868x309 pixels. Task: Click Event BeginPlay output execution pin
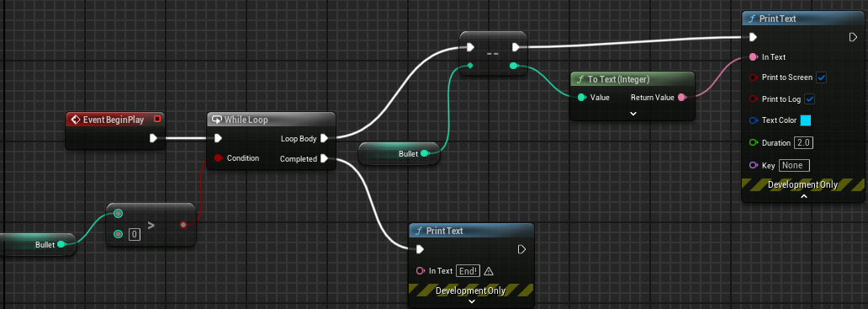coord(154,138)
